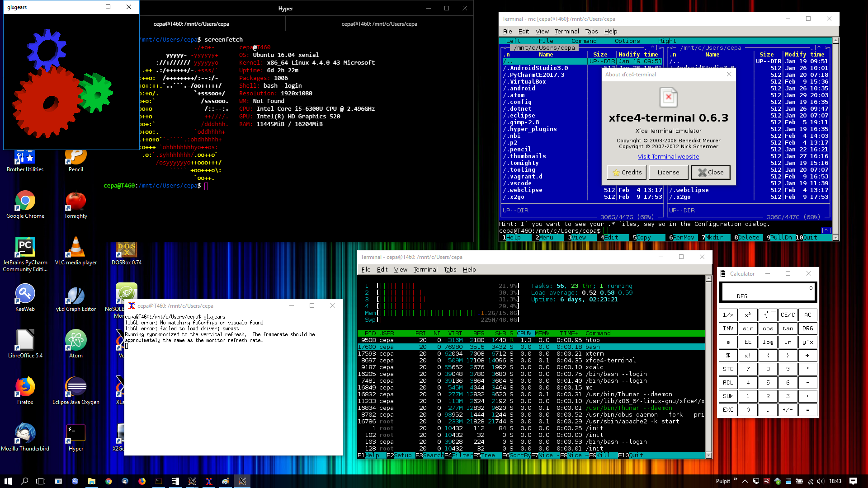Open the Windows Start menu
868x488 pixels.
point(8,481)
